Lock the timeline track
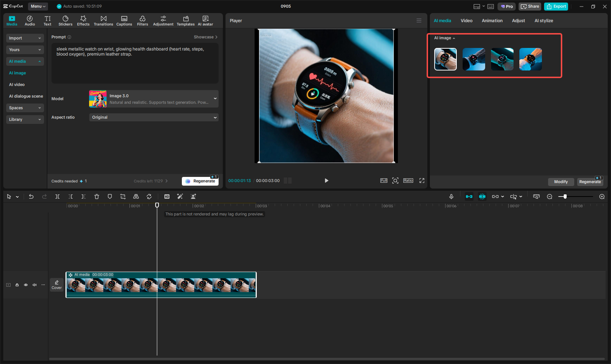 click(17, 285)
